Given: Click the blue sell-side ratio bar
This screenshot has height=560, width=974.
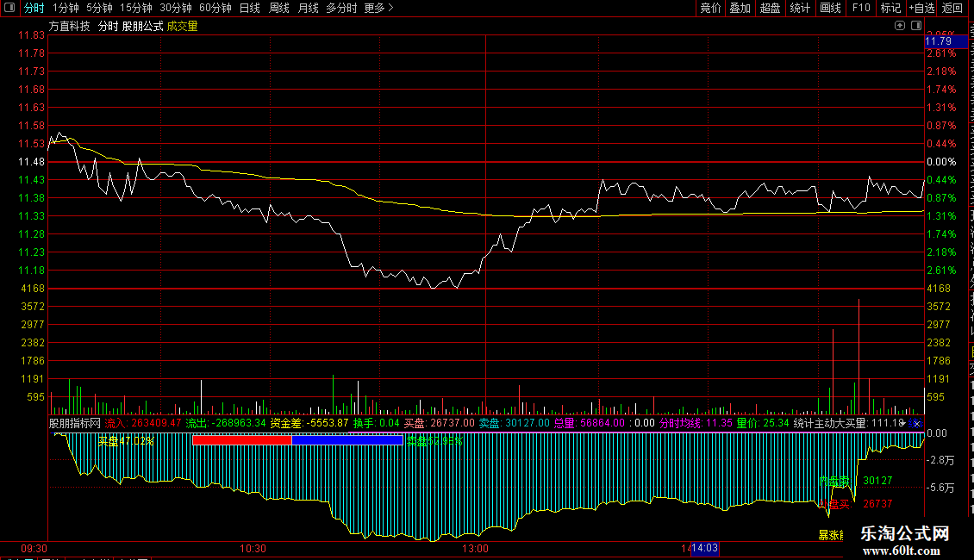Looking at the screenshot, I should tap(347, 440).
